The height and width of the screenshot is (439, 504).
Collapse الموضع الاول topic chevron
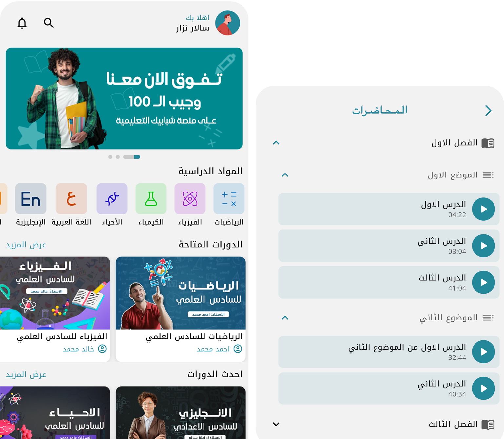tap(285, 175)
